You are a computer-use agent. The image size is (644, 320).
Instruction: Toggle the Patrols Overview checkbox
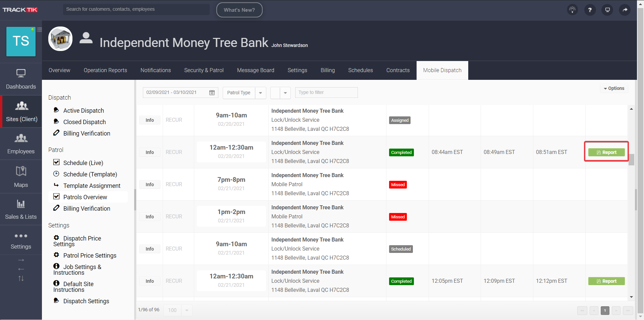[x=56, y=197]
